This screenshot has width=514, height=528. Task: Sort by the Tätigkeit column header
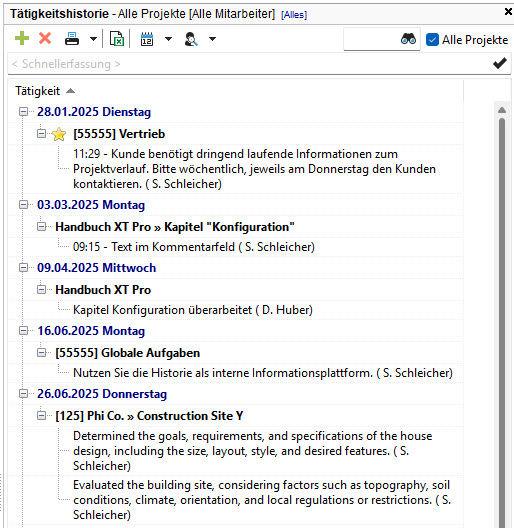[37, 91]
